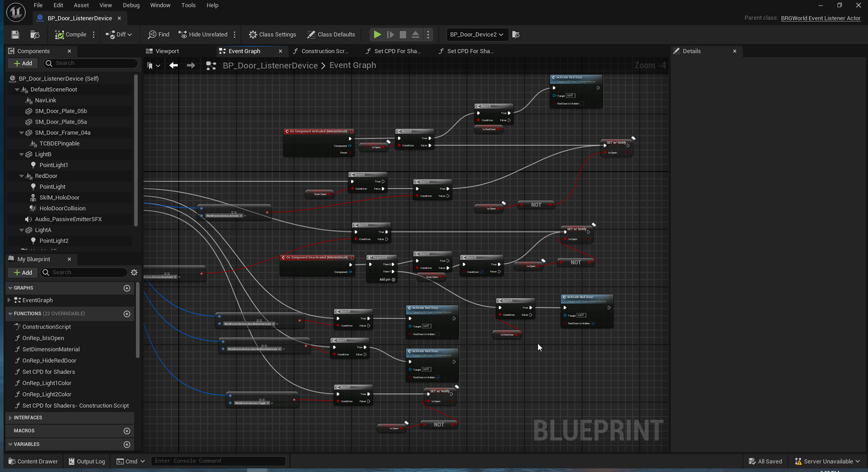Viewport: 868px width, 472px height.
Task: Open the Tools menu
Action: 188,5
